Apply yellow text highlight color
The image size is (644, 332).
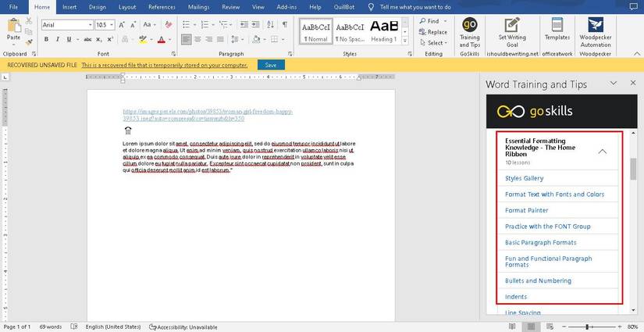[143, 39]
